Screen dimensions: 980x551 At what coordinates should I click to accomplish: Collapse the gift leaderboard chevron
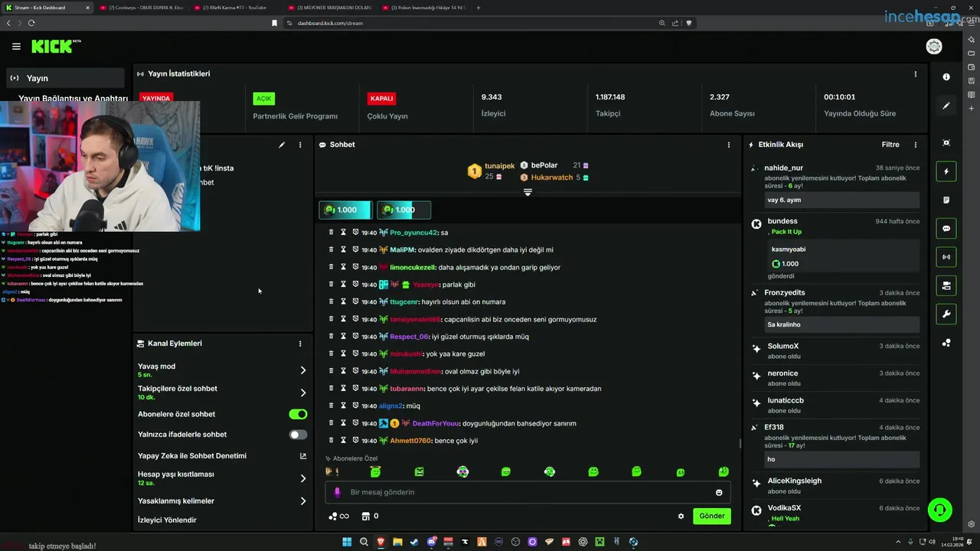(528, 192)
